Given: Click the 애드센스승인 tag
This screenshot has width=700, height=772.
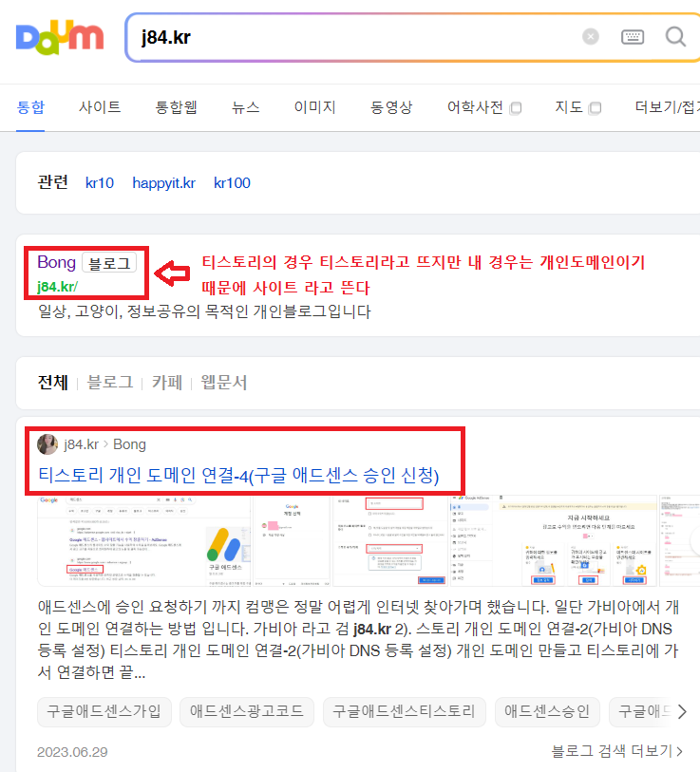Looking at the screenshot, I should coord(547,711).
